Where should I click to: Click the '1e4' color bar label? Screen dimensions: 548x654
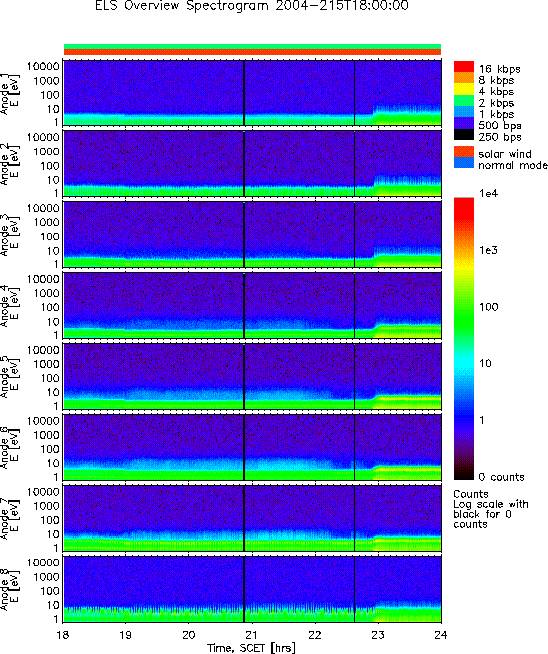(488, 193)
